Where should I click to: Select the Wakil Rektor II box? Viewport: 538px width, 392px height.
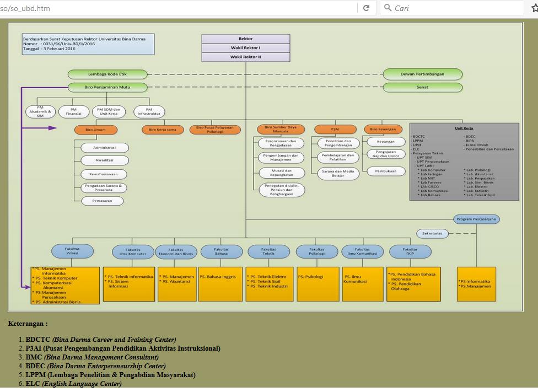pos(246,57)
